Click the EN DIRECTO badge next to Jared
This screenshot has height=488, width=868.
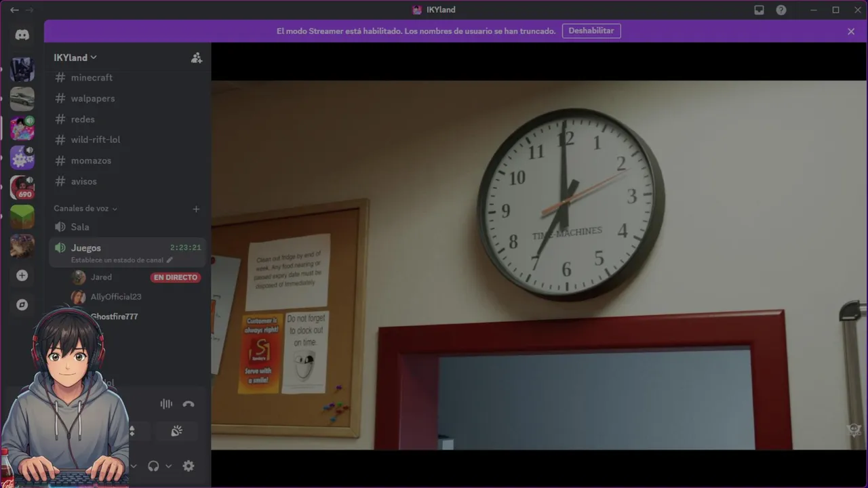coord(175,277)
